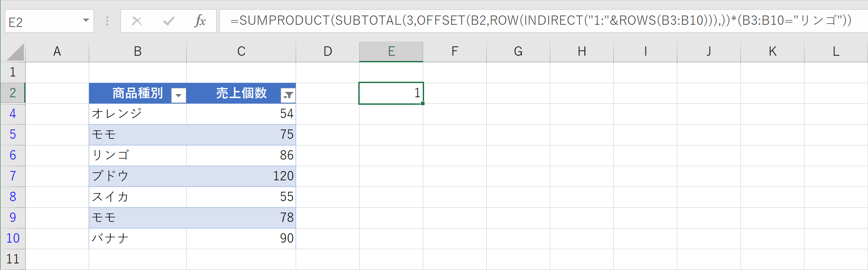The image size is (868, 270).
Task: Click the cell containing バナナ
Action: click(138, 238)
